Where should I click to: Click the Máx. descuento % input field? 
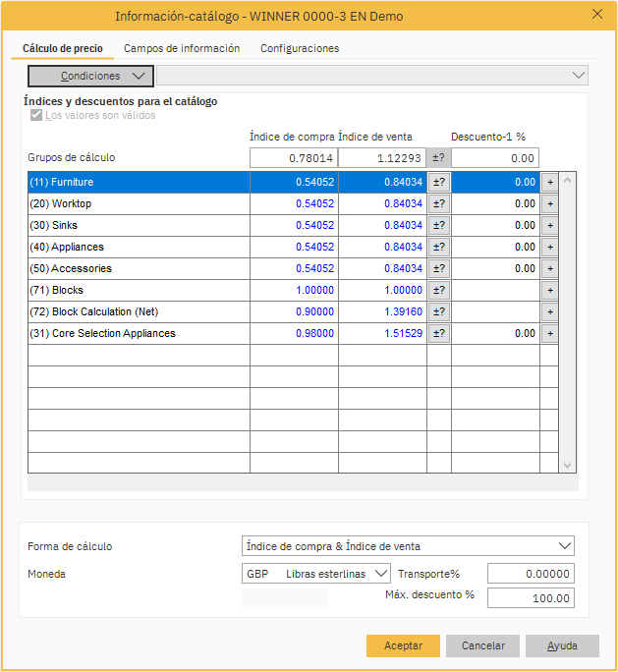(x=531, y=598)
